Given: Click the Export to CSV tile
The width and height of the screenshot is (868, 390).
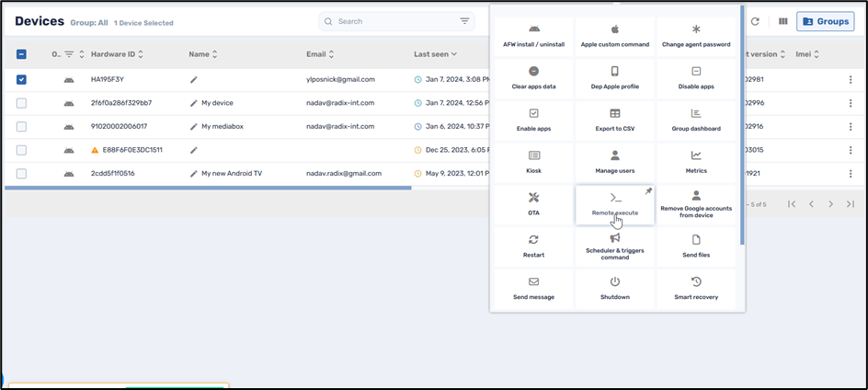Looking at the screenshot, I should pyautogui.click(x=615, y=114).
